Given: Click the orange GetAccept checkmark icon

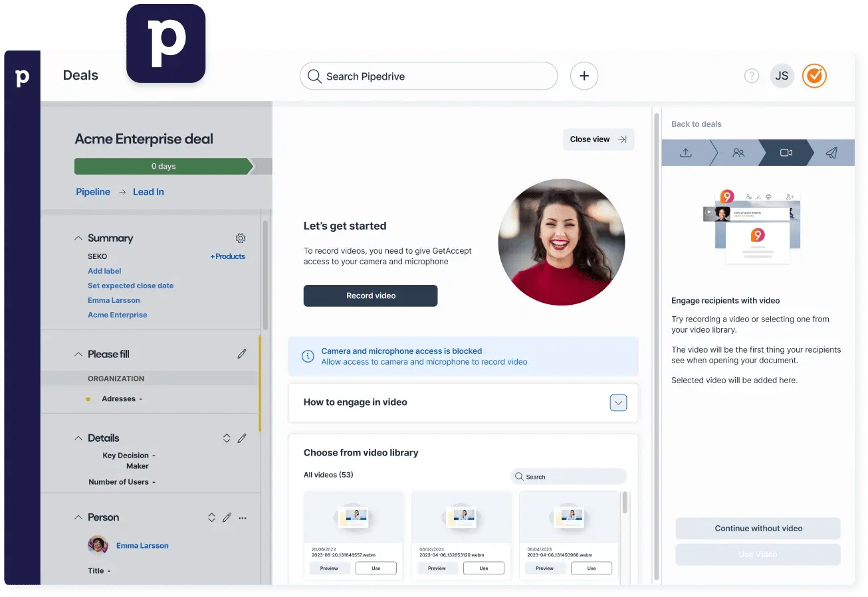Looking at the screenshot, I should click(x=814, y=76).
